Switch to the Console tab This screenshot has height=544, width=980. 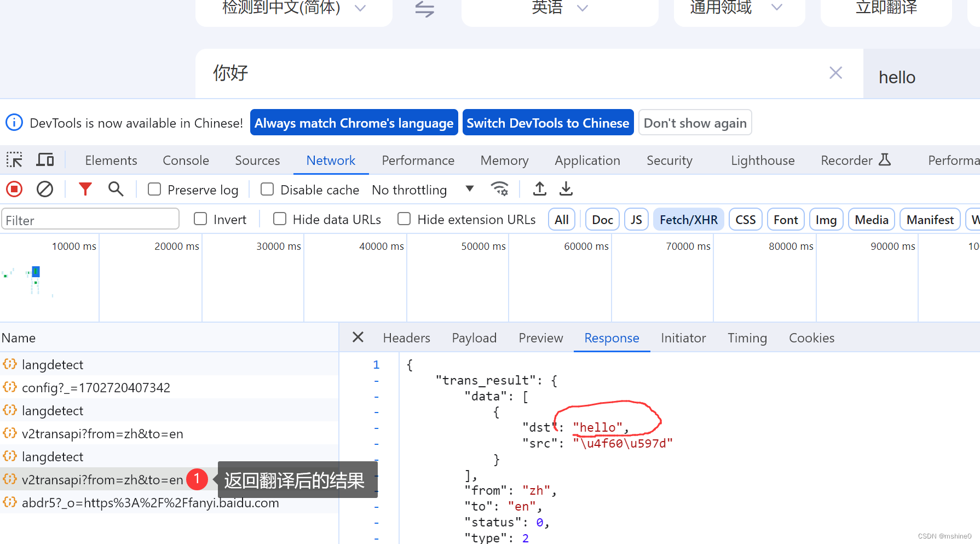pyautogui.click(x=186, y=160)
